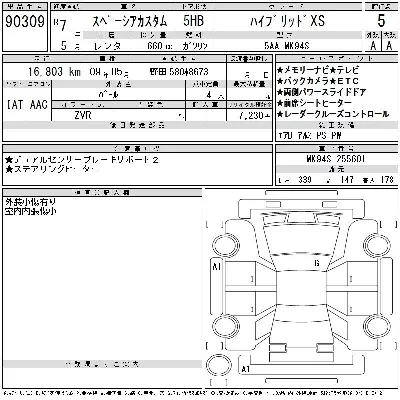Click the feature ★レーダークルーズコントロール
This screenshot has height=400, width=400.
coord(333,114)
